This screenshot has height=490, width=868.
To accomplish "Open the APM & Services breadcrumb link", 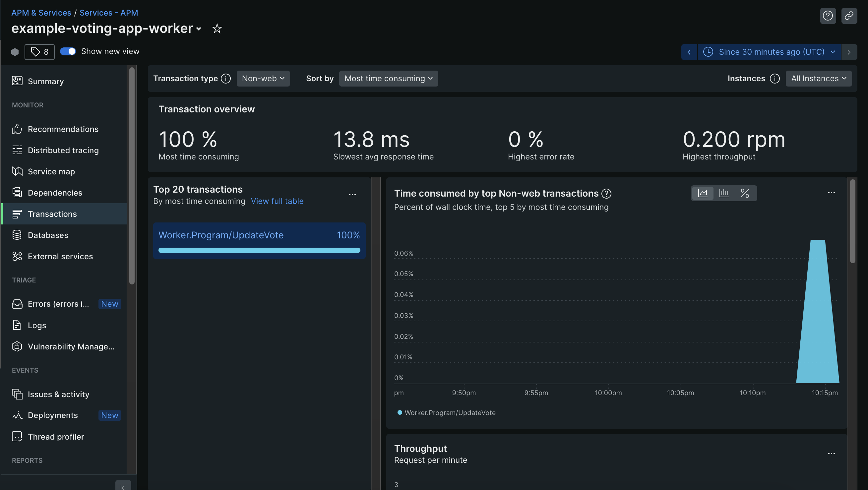I will [x=41, y=13].
